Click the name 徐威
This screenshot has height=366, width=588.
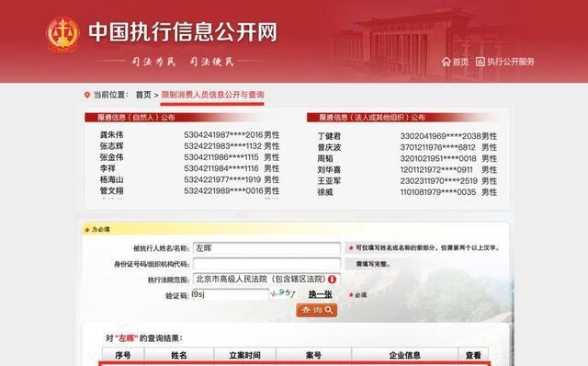(x=325, y=192)
